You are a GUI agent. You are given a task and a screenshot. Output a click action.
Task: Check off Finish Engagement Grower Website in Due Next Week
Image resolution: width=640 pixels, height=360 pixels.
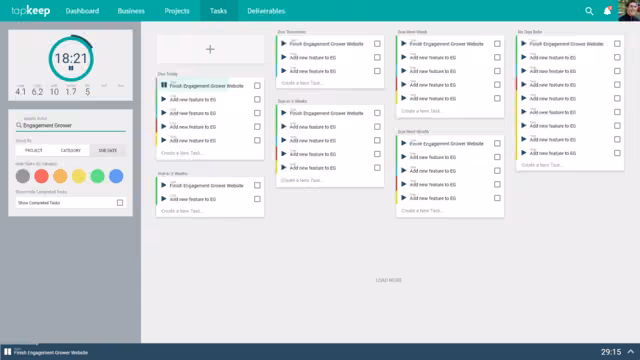coord(497,44)
